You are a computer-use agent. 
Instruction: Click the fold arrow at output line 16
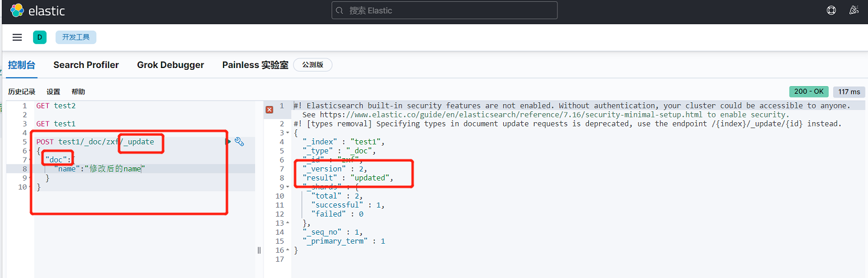288,250
